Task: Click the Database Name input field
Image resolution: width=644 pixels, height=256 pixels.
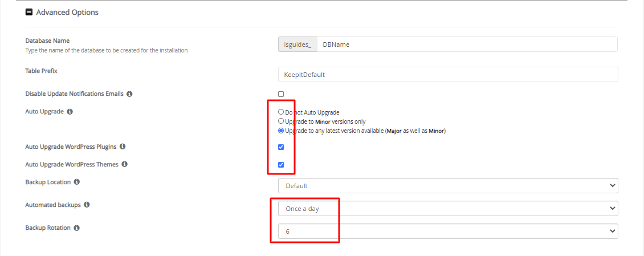Action: coord(467,44)
